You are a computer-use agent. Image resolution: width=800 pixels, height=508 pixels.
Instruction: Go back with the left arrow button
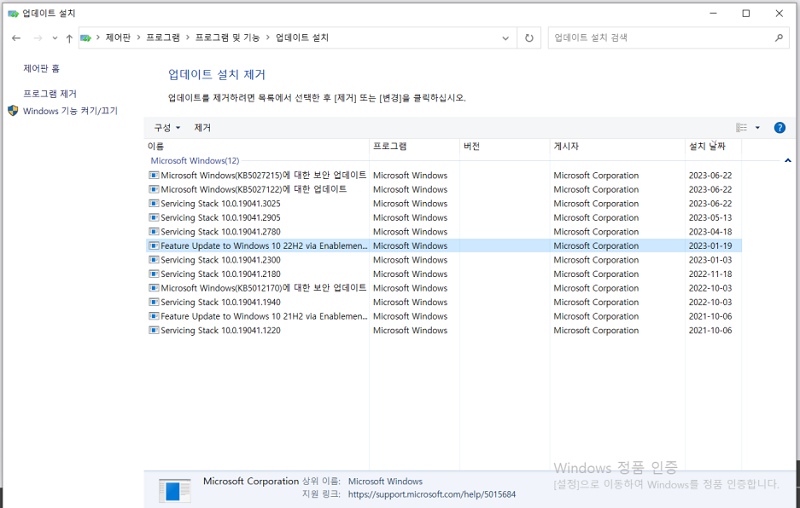(16, 38)
